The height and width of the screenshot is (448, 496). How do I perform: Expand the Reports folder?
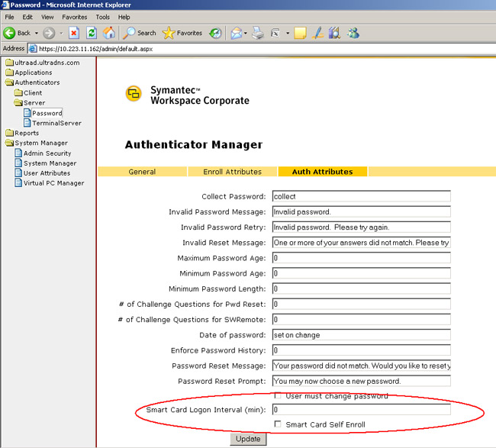click(10, 133)
